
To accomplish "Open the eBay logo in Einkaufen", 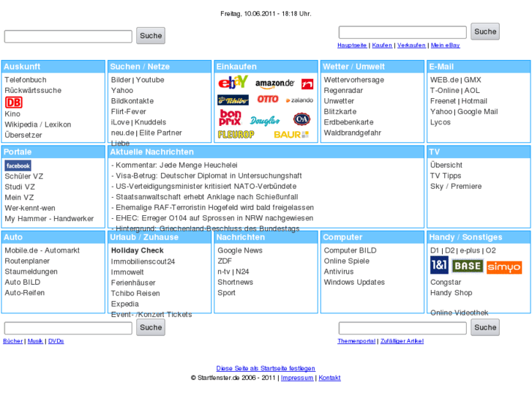I will pyautogui.click(x=233, y=82).
